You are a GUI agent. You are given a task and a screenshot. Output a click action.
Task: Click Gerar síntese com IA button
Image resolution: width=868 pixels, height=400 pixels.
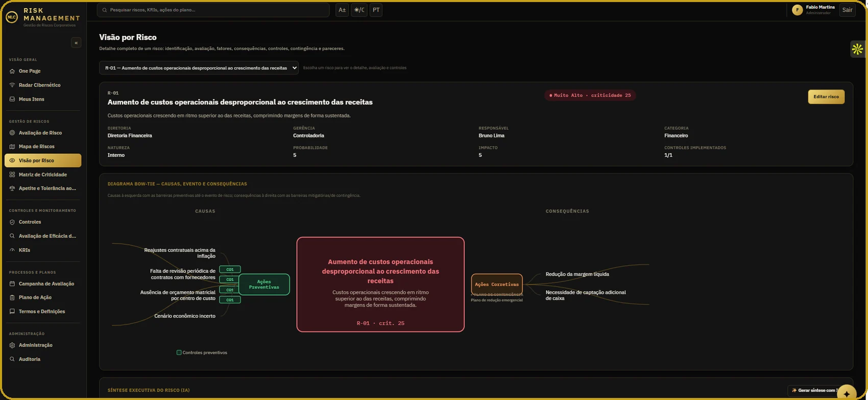(815, 390)
